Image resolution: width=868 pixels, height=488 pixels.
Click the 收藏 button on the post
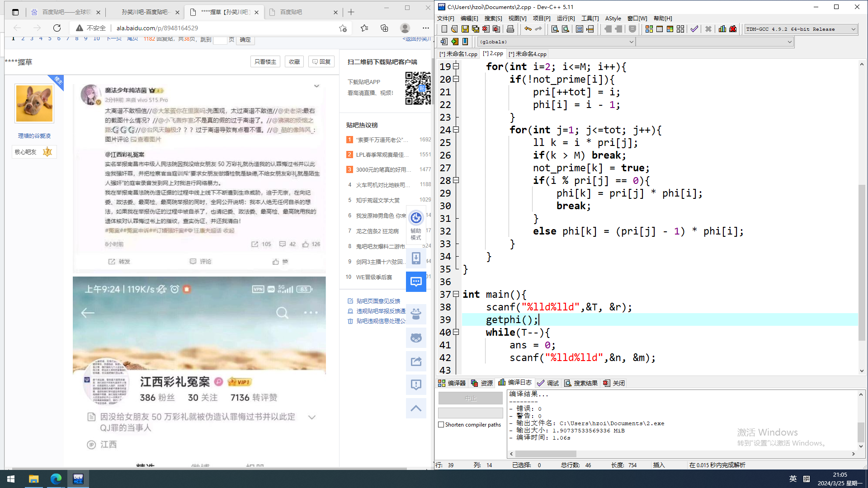pyautogui.click(x=294, y=62)
